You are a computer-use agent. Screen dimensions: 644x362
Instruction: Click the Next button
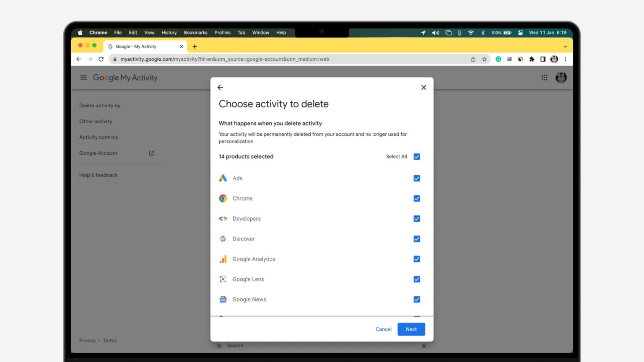[x=411, y=329]
